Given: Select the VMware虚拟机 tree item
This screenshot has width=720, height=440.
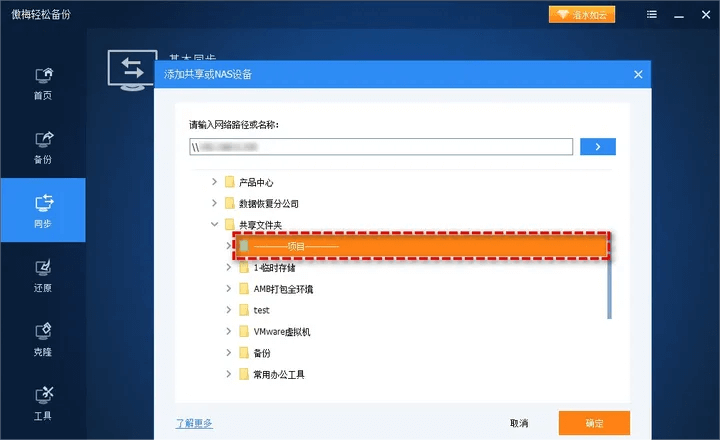Looking at the screenshot, I should tap(282, 332).
